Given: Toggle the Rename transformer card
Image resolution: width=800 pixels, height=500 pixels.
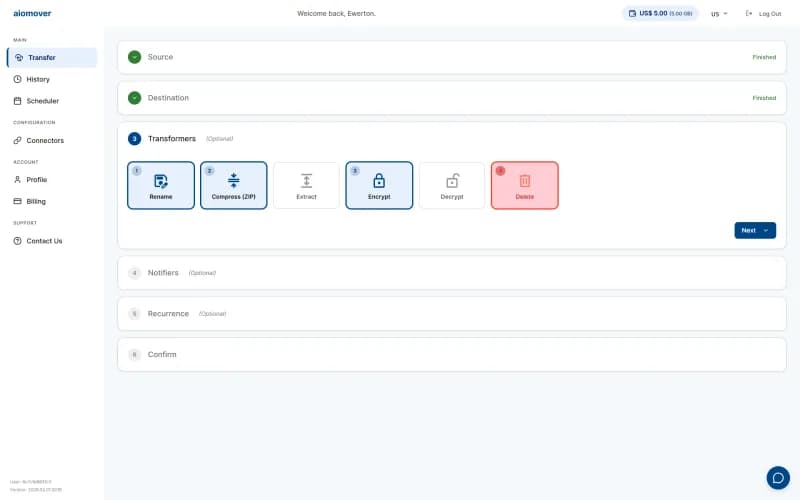Looking at the screenshot, I should point(161,185).
